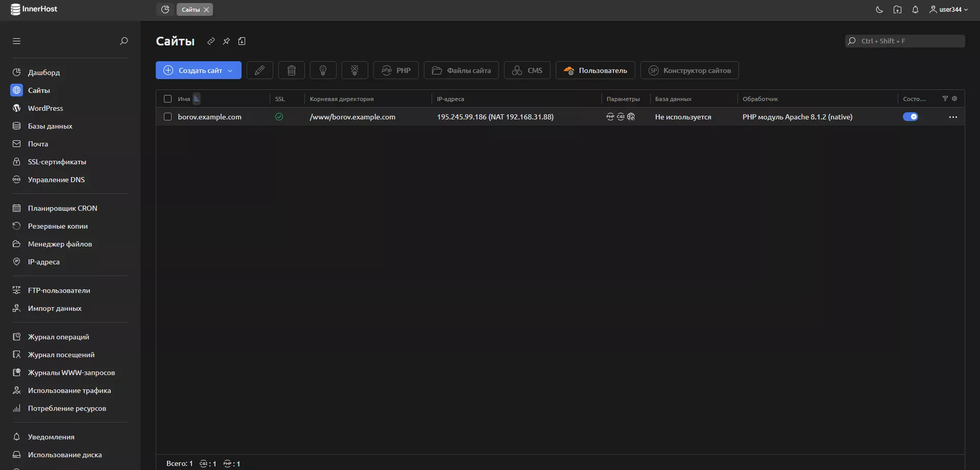Click the trash delete icon in toolbar
The width and height of the screenshot is (980, 470).
[x=291, y=70]
